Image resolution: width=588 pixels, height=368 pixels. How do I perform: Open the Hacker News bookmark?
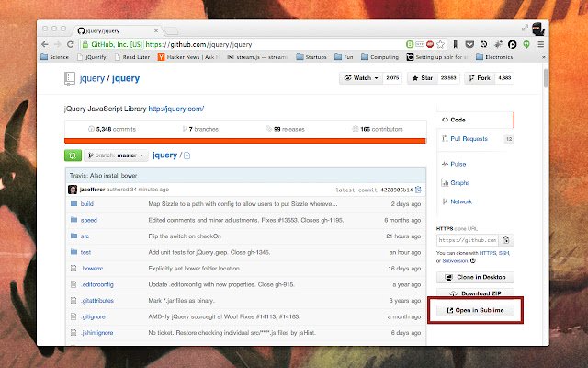click(x=187, y=57)
